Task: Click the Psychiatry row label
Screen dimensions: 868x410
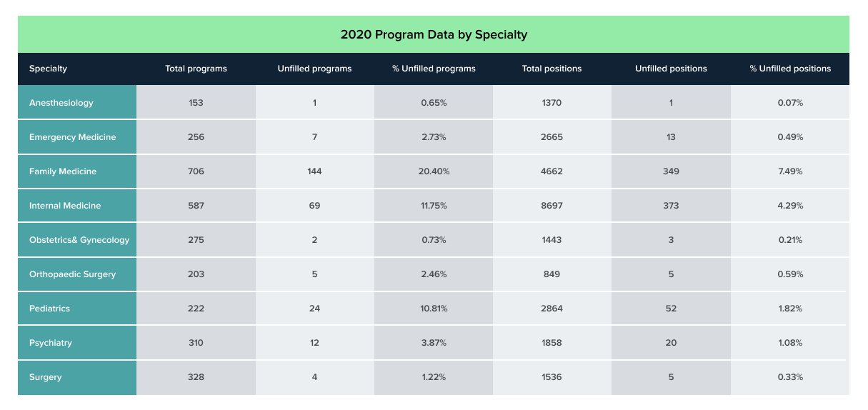Action: point(51,343)
